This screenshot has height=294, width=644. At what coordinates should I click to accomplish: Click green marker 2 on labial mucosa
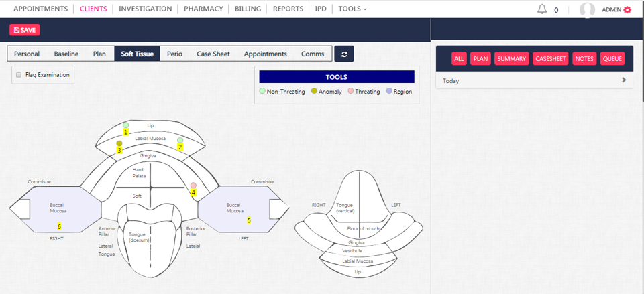pyautogui.click(x=180, y=140)
